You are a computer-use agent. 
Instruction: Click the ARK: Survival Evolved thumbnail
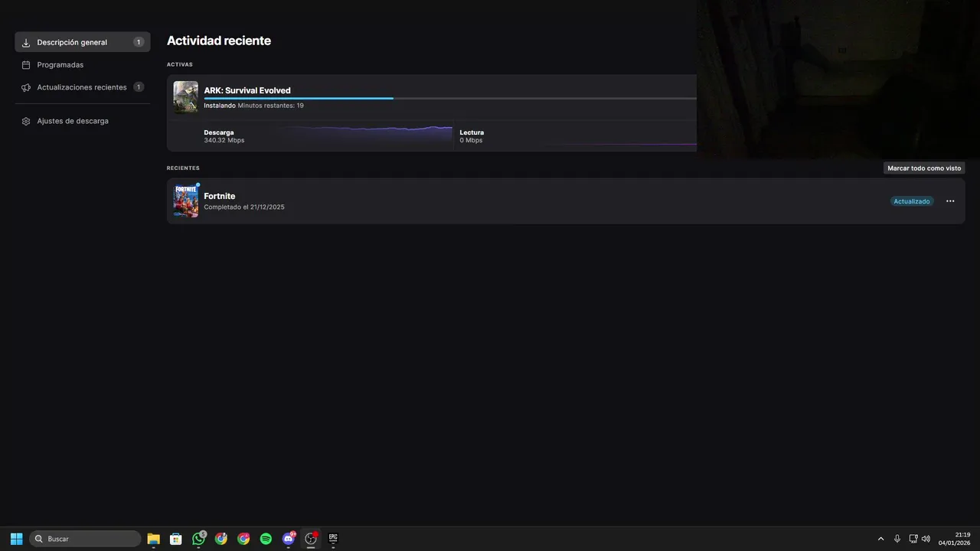coord(186,97)
